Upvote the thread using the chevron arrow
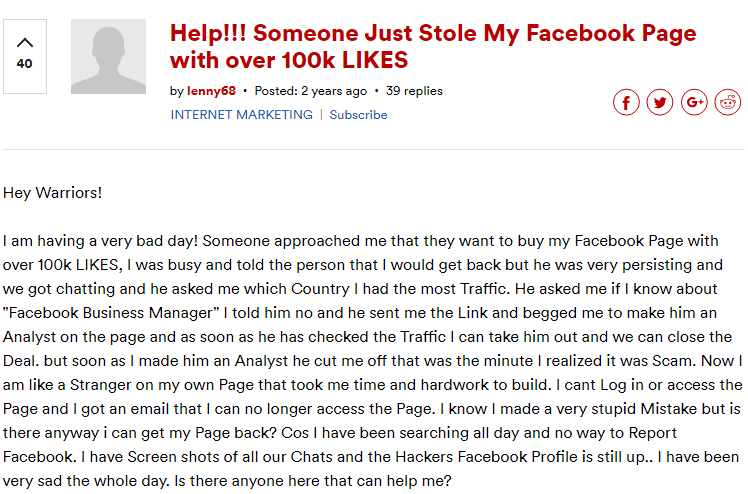 pyautogui.click(x=25, y=43)
